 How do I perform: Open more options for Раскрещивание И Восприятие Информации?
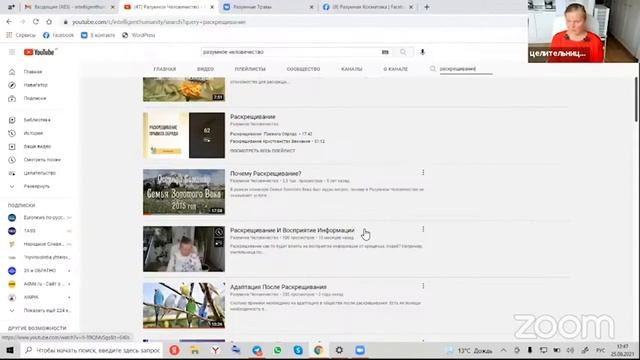click(x=423, y=229)
